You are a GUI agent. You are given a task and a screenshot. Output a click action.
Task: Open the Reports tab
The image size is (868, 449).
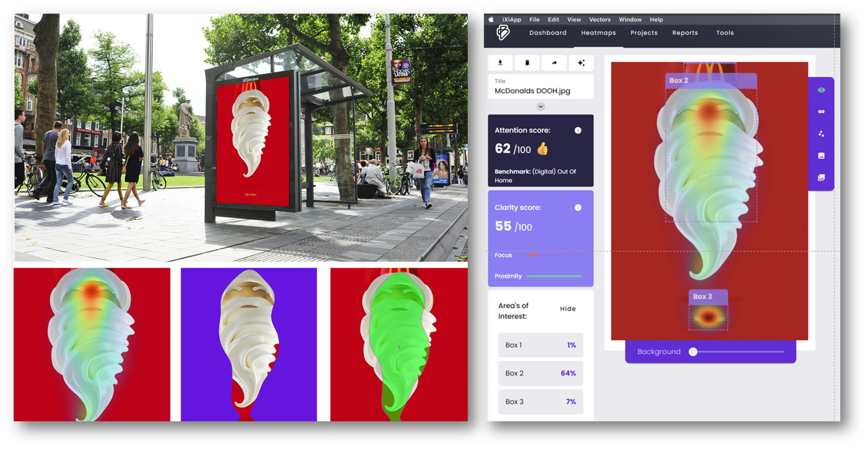tap(685, 33)
